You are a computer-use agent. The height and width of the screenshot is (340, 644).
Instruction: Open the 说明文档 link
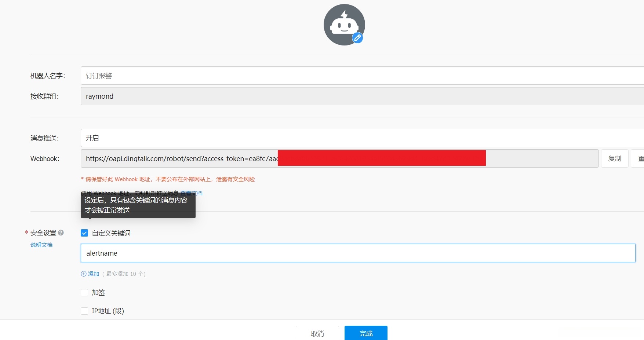click(x=41, y=245)
